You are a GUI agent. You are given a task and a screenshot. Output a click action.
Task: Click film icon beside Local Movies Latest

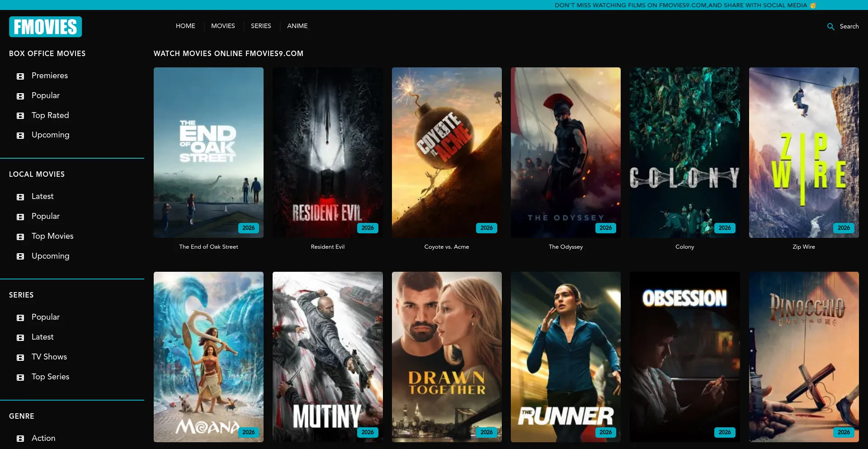point(20,197)
